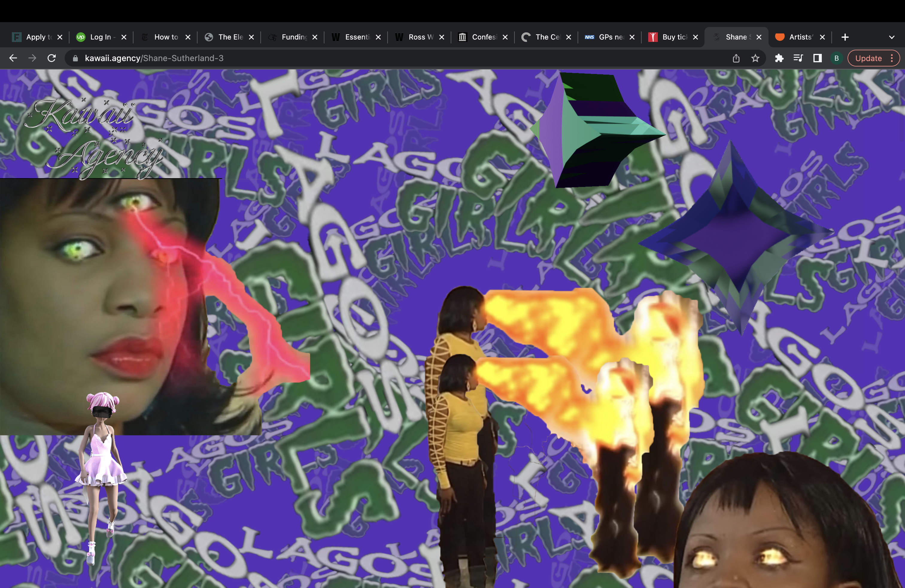The width and height of the screenshot is (905, 588).
Task: Open a new tab with plus
Action: (845, 37)
